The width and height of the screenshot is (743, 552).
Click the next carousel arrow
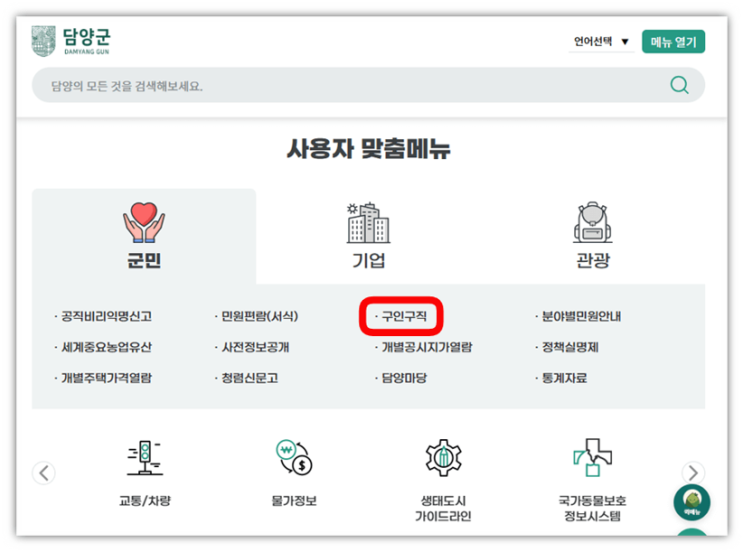point(693,473)
